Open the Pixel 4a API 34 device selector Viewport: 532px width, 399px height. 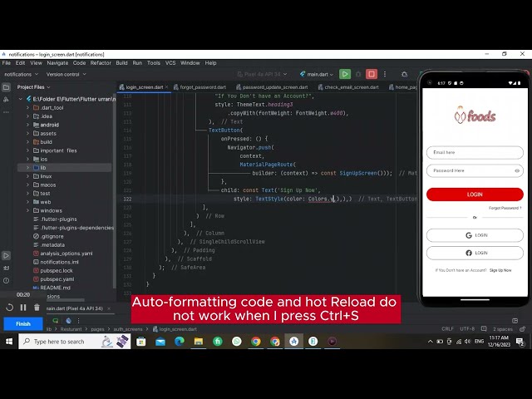pyautogui.click(x=262, y=74)
